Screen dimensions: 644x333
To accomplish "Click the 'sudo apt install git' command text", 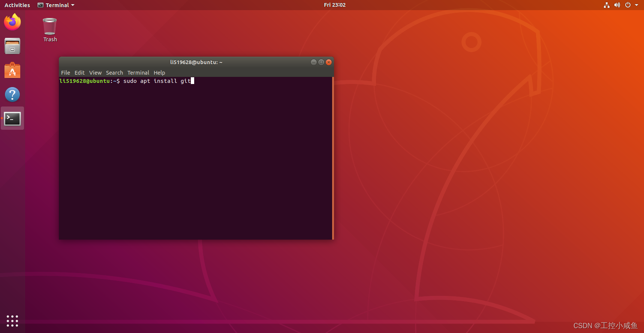I will (157, 81).
